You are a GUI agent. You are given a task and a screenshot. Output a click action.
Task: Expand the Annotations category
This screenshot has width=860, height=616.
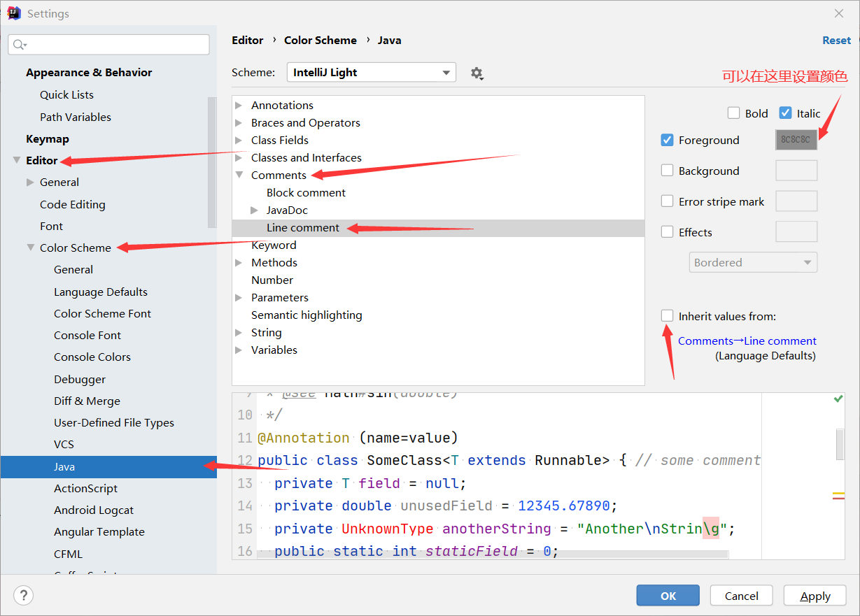click(239, 105)
